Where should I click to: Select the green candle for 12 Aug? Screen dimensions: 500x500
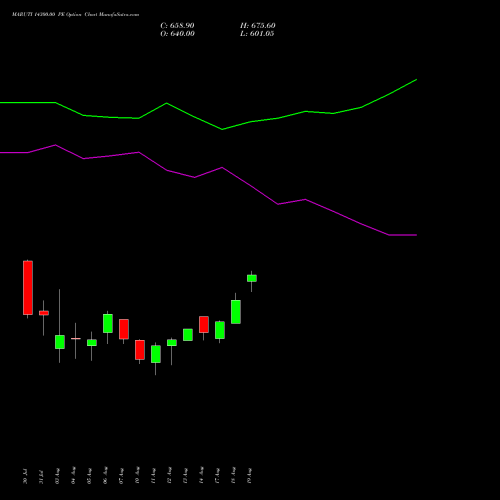[172, 343]
